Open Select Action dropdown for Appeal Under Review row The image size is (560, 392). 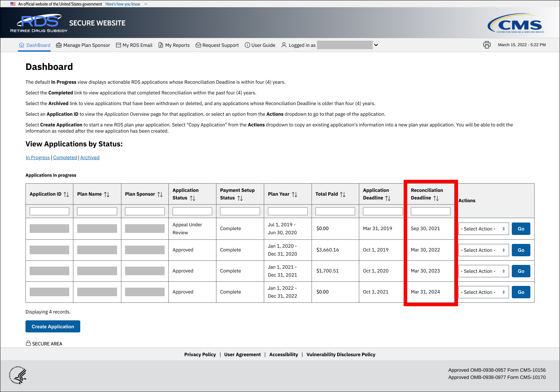click(483, 229)
